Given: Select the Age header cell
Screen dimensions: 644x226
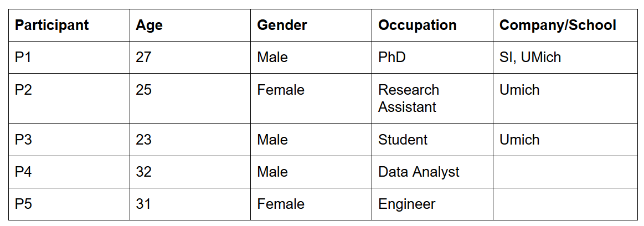Looking at the screenshot, I should click(x=190, y=25).
